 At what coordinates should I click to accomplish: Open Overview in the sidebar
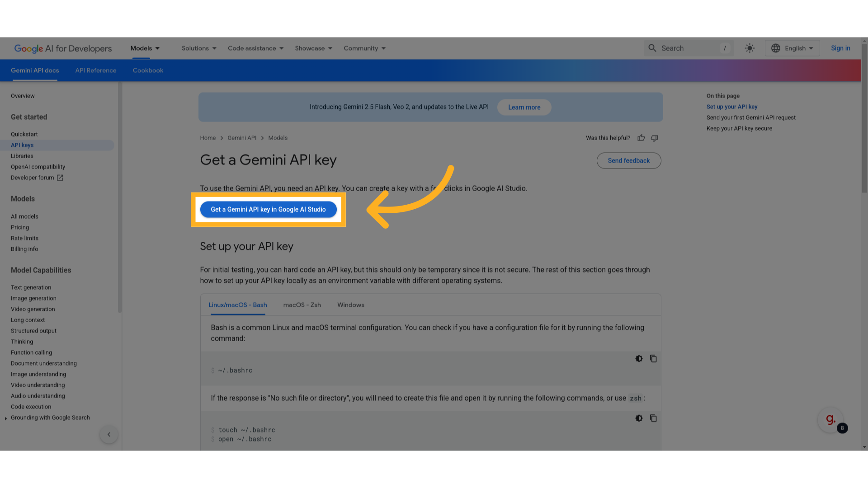click(23, 96)
